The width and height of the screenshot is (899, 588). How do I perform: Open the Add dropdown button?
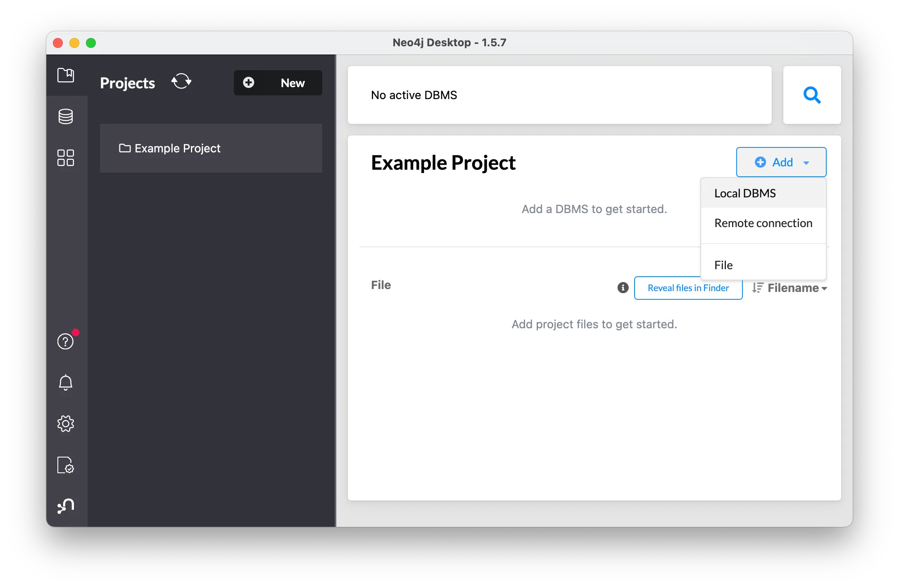(x=781, y=162)
